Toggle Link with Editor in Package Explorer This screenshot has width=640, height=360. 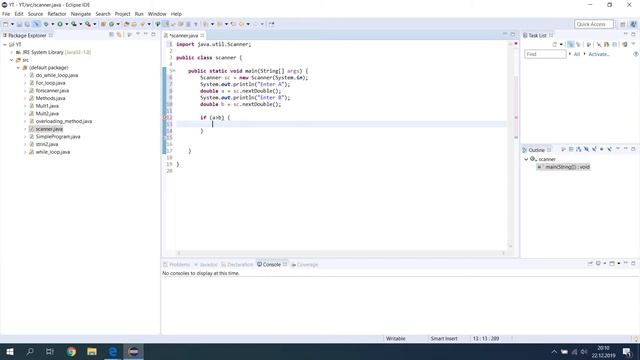119,35
